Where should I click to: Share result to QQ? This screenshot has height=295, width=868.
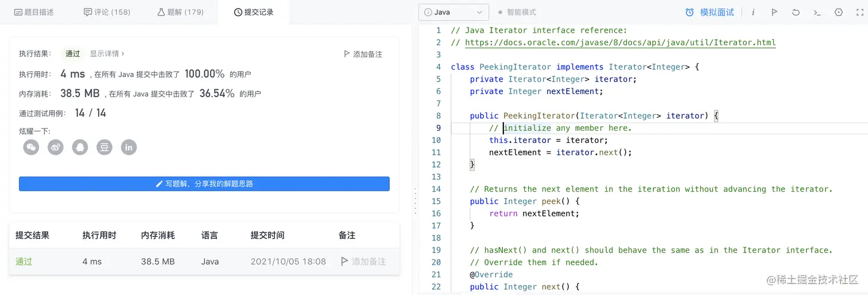[x=80, y=147]
